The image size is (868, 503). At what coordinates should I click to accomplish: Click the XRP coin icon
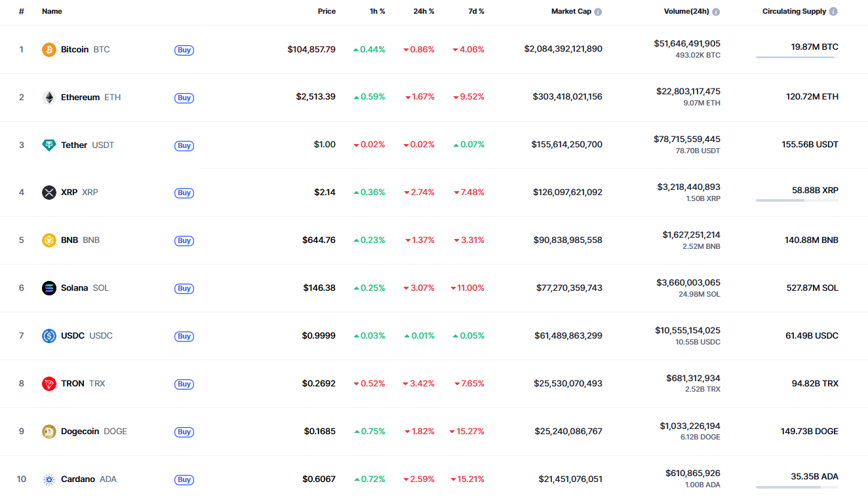pyautogui.click(x=49, y=193)
